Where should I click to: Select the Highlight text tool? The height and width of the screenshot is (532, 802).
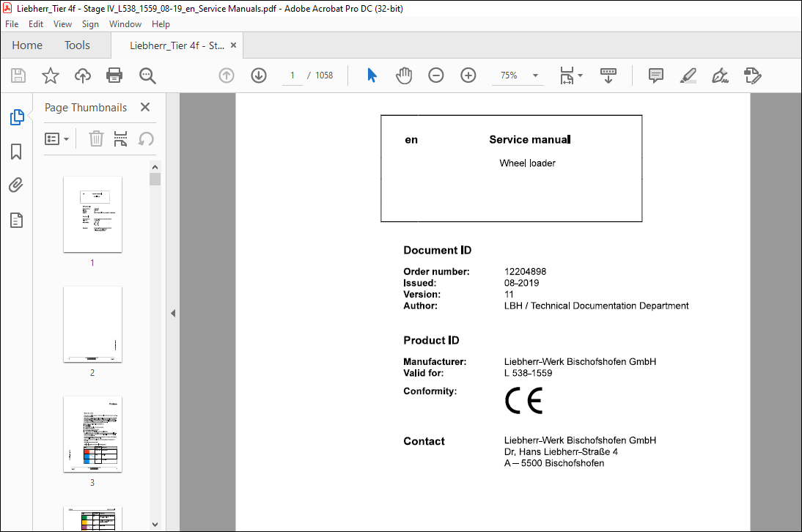click(688, 75)
